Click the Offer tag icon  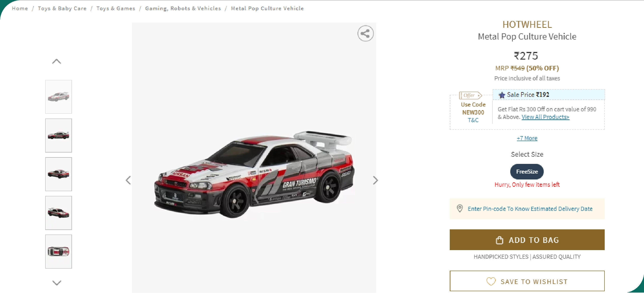point(470,95)
